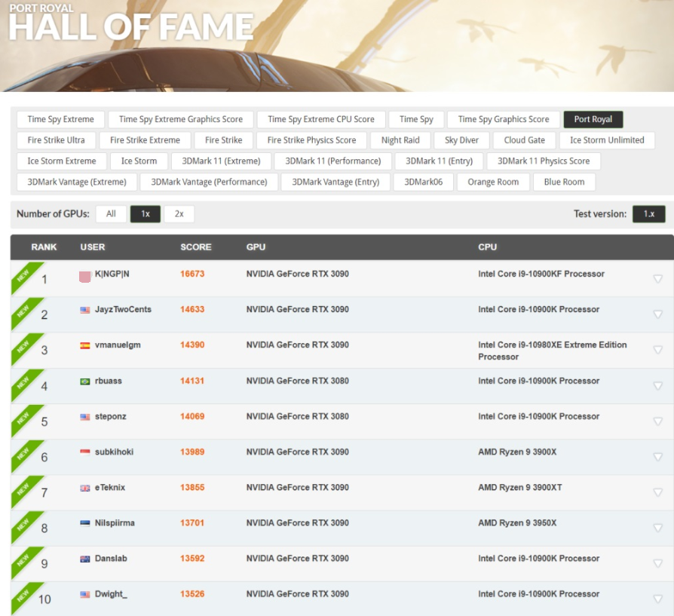Click the SCORE column header
This screenshot has width=674, height=616.
(196, 247)
